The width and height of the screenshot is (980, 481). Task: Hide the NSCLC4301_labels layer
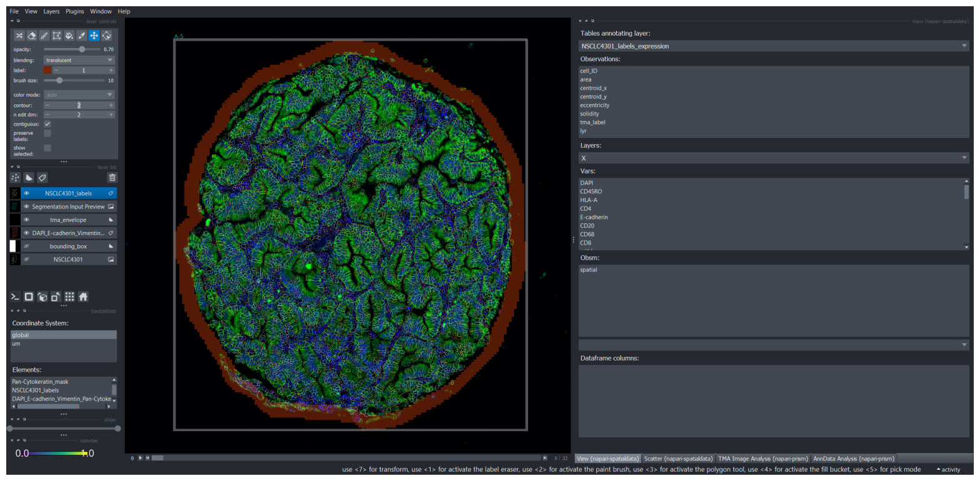click(27, 193)
